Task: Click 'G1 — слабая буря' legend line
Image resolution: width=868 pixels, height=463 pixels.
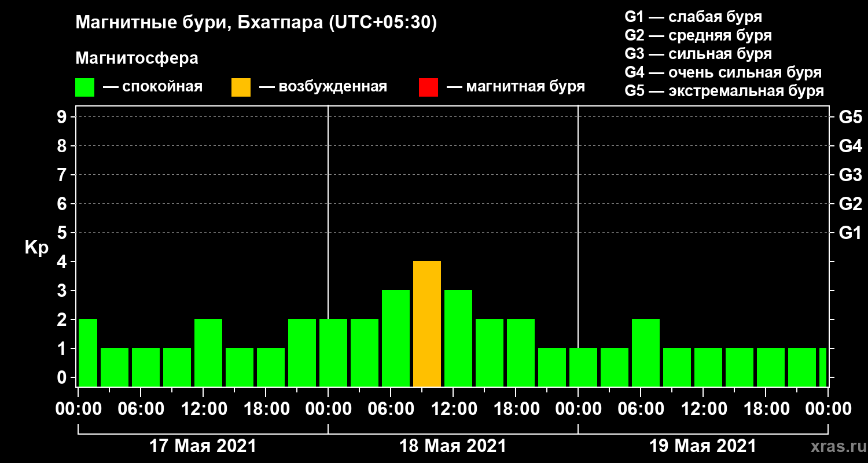Action: point(694,16)
